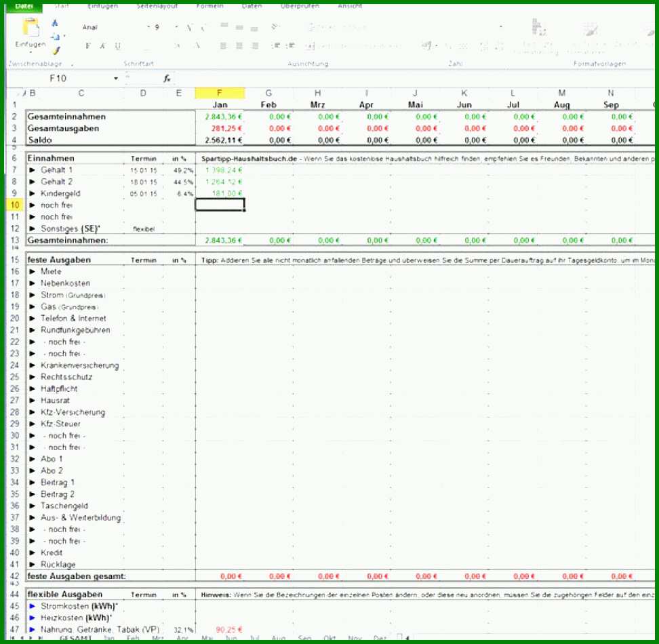
Task: Click the Rücklage label
Action: point(58,565)
